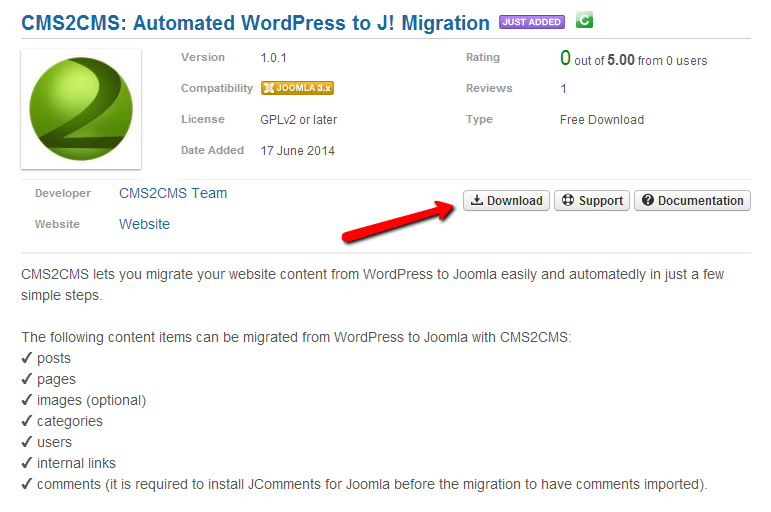Click the 'GPLv2 or later' license text
Screen dimensions: 771x512
click(299, 120)
